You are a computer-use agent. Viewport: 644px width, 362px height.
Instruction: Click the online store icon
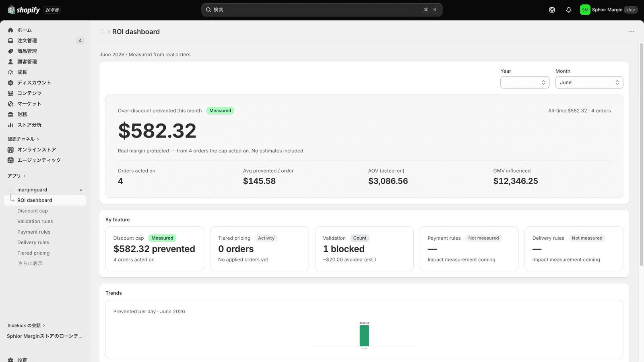(10, 150)
